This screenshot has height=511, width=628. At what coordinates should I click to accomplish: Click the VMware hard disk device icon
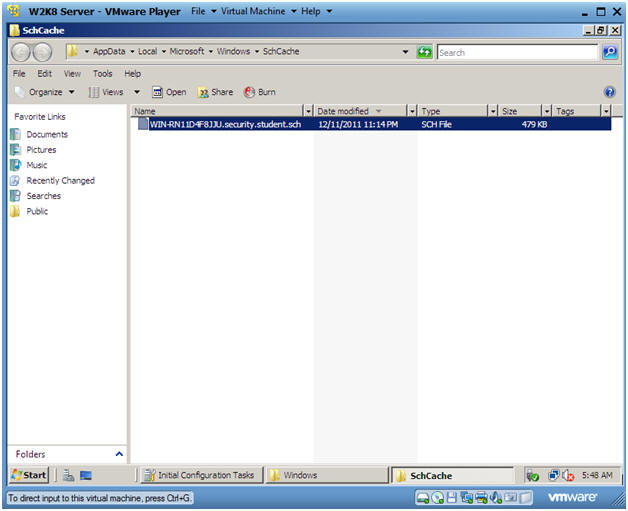[423, 498]
